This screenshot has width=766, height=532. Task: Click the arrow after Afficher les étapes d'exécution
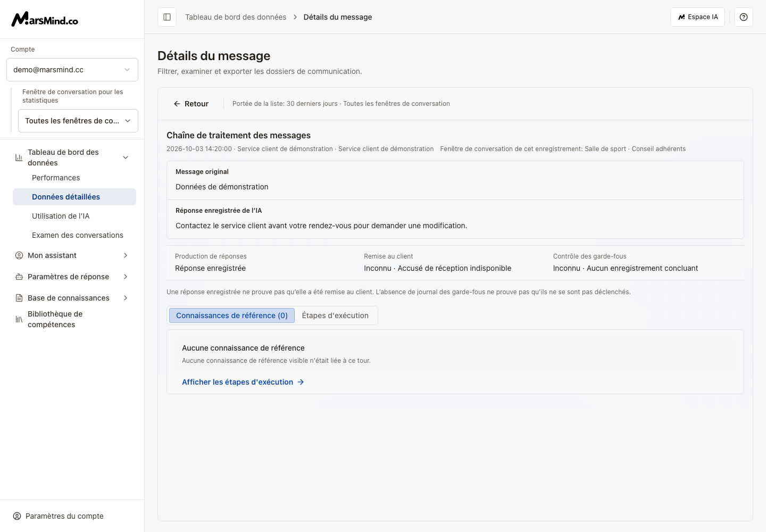(301, 382)
